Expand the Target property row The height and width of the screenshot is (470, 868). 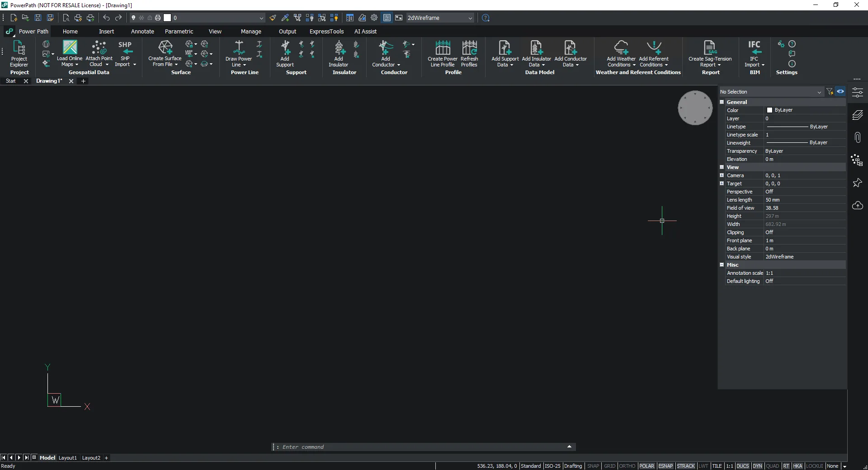click(x=722, y=183)
